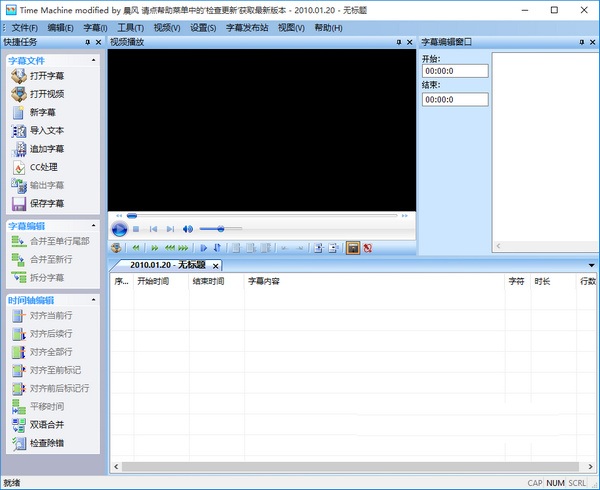Open the 字幕发布站 menu

tap(247, 28)
